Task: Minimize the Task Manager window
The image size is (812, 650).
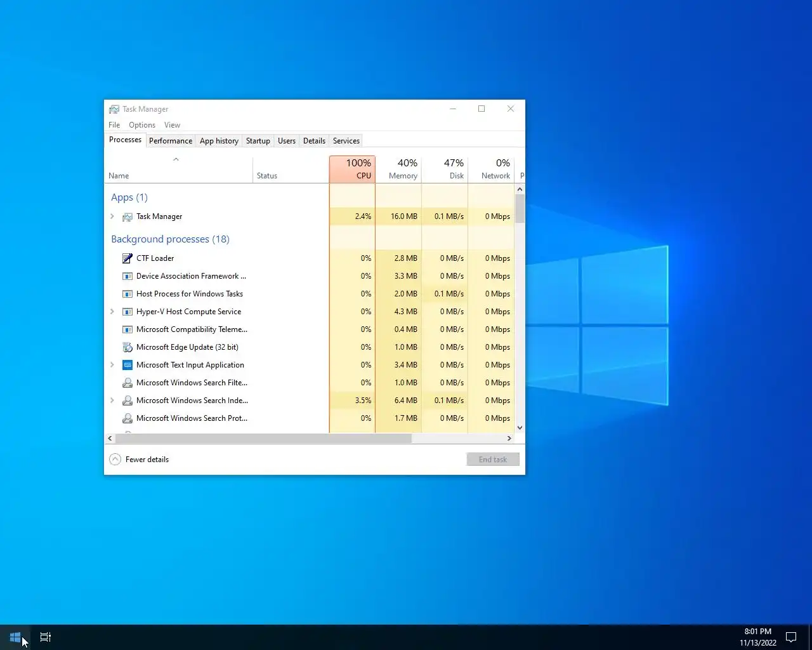Action: pyautogui.click(x=453, y=109)
